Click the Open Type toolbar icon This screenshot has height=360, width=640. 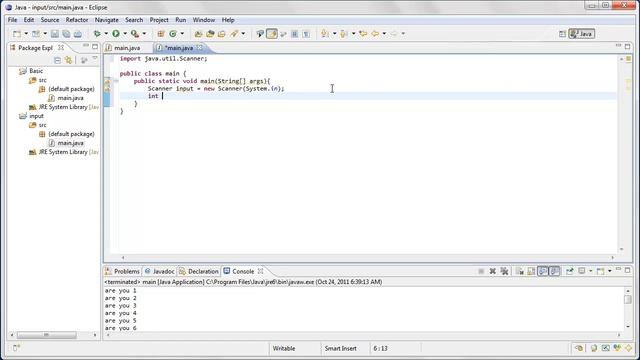(x=198, y=34)
